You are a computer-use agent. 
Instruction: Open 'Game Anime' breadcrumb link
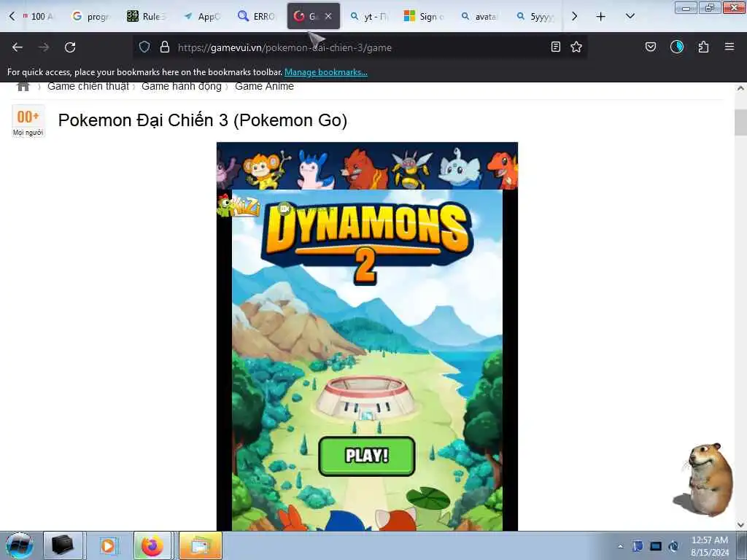tap(264, 86)
